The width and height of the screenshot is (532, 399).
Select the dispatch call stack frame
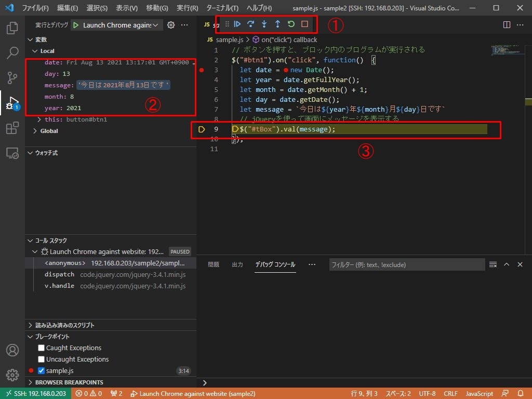(x=111, y=274)
